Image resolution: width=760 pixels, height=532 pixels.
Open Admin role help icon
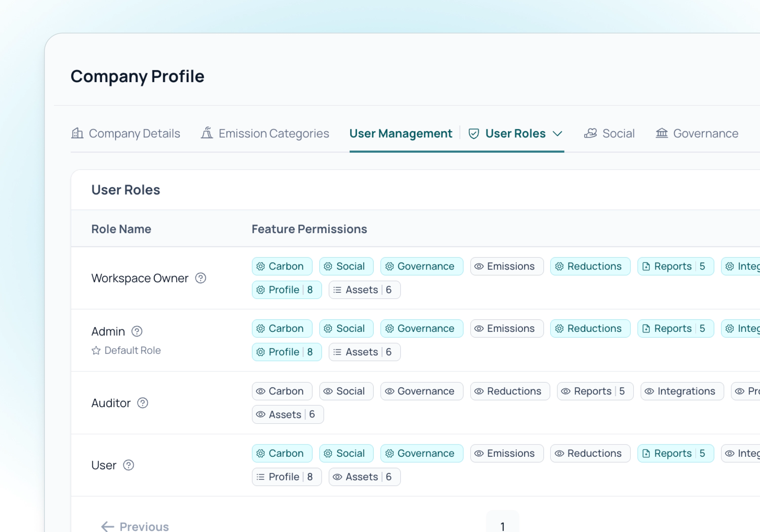[x=137, y=331]
